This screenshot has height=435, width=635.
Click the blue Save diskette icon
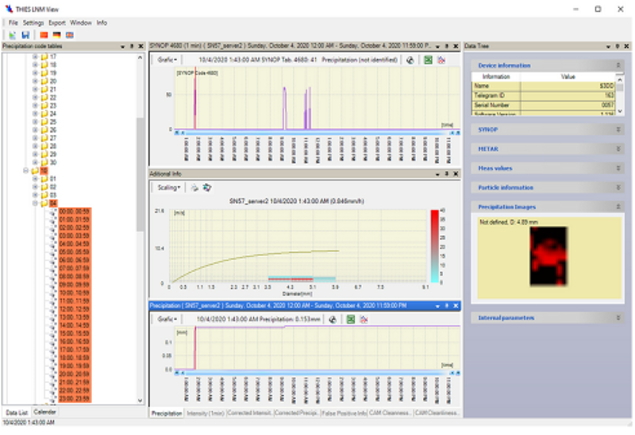point(25,35)
